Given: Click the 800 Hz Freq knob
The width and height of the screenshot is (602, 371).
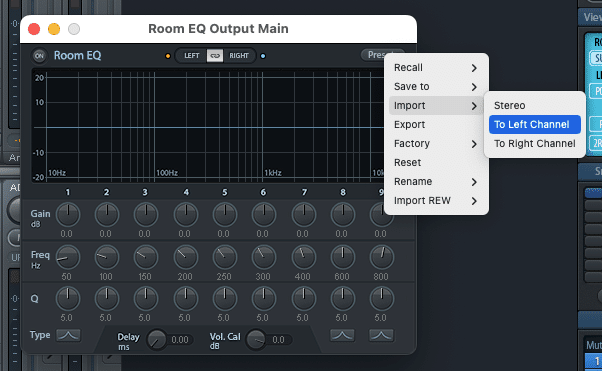Looking at the screenshot, I should [382, 257].
